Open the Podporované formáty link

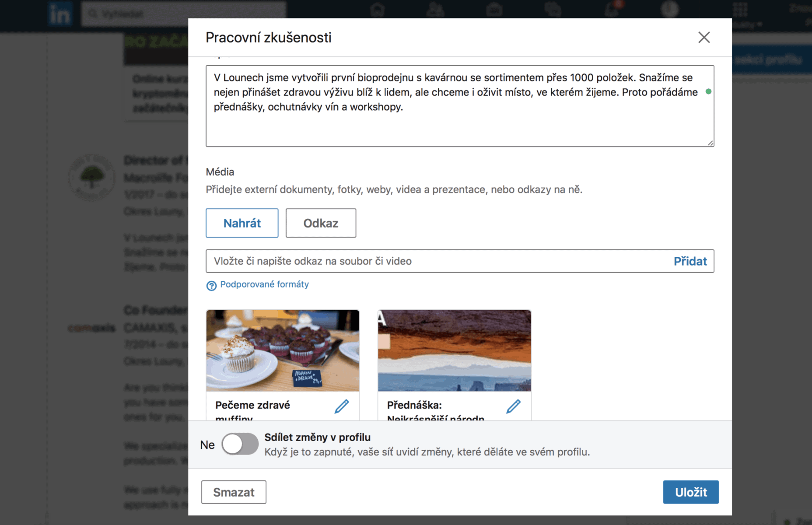click(x=264, y=284)
